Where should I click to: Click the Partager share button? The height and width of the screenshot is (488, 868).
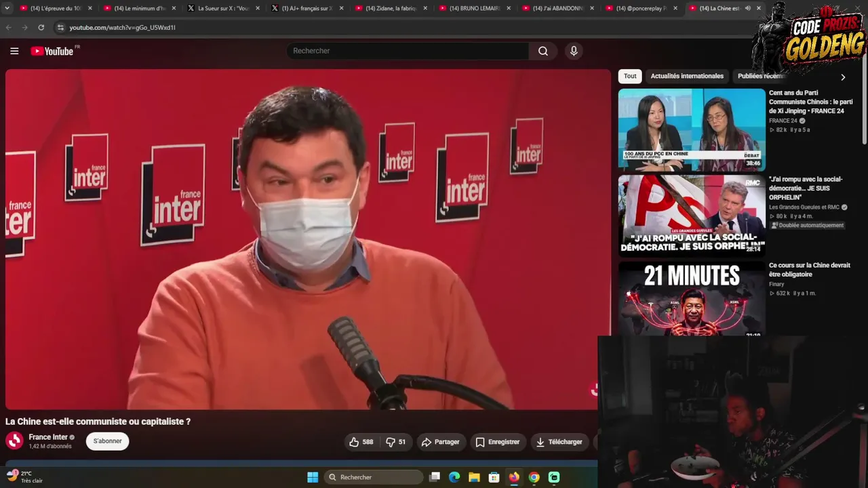(x=441, y=442)
